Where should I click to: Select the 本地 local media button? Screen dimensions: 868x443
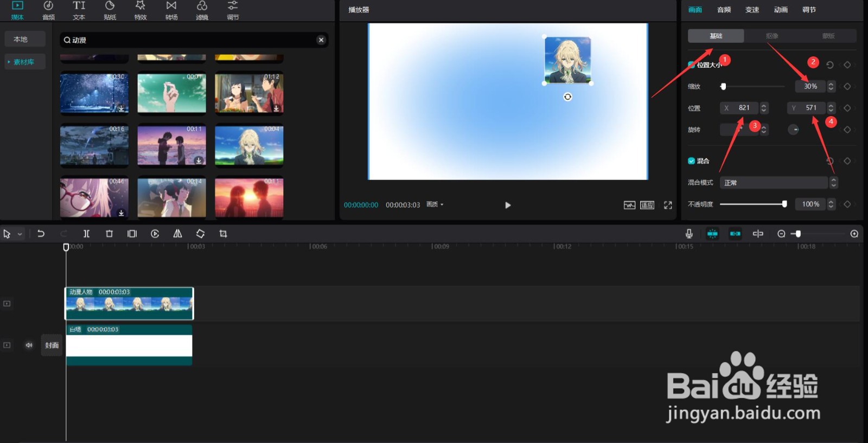pyautogui.click(x=25, y=39)
